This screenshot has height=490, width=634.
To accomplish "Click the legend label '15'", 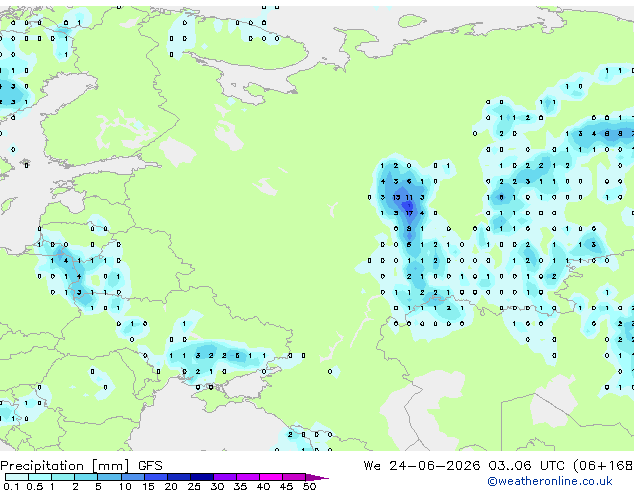I will pyautogui.click(x=148, y=486).
